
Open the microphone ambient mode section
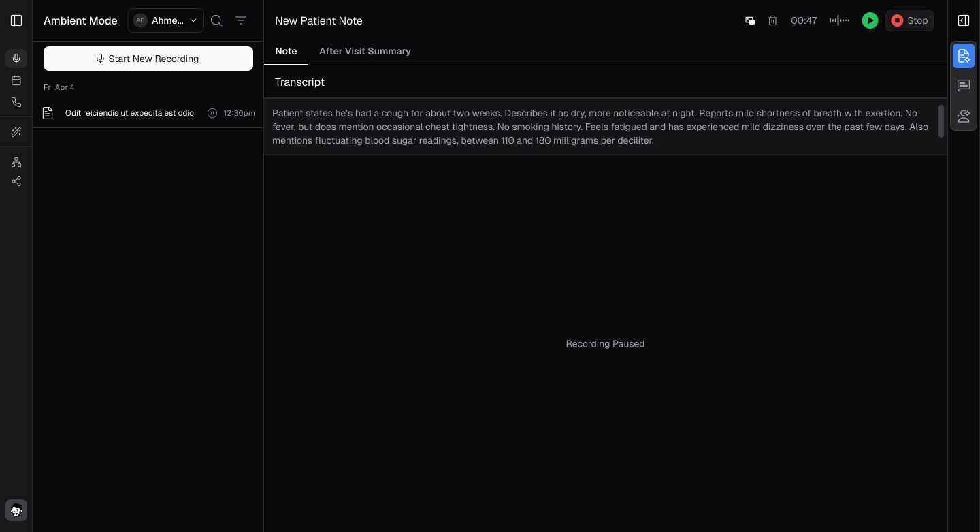(x=16, y=59)
